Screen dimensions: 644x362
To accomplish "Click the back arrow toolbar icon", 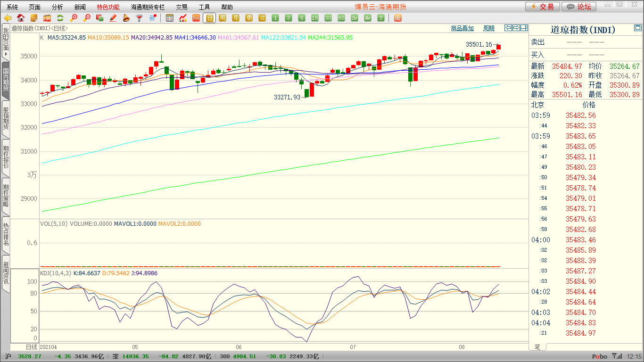I will coord(8,18).
